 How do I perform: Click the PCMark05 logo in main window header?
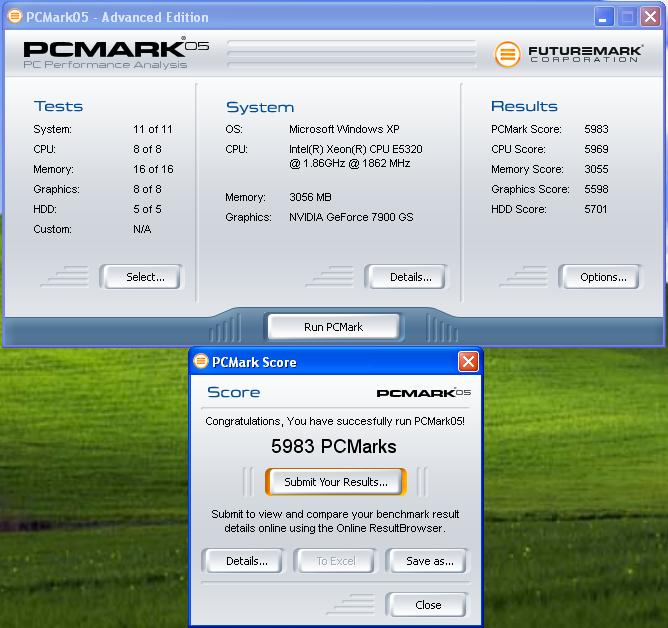tap(116, 53)
